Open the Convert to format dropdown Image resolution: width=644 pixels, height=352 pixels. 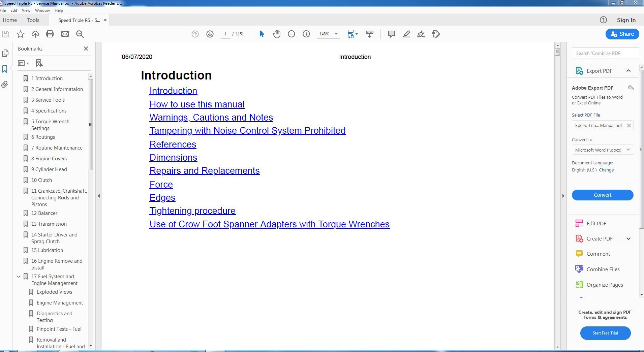click(x=602, y=150)
